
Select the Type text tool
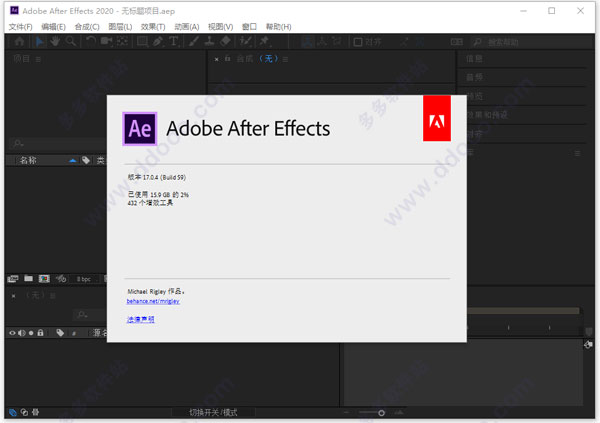[174, 41]
